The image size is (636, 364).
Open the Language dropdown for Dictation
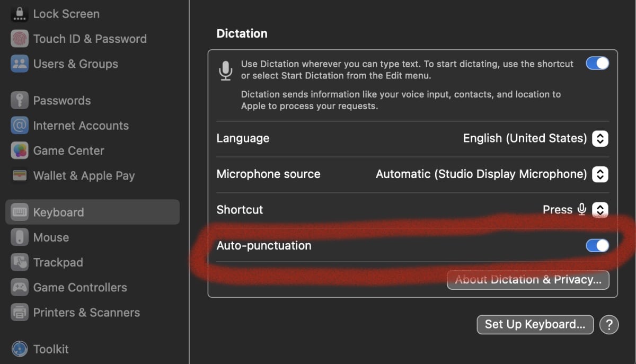tap(599, 139)
